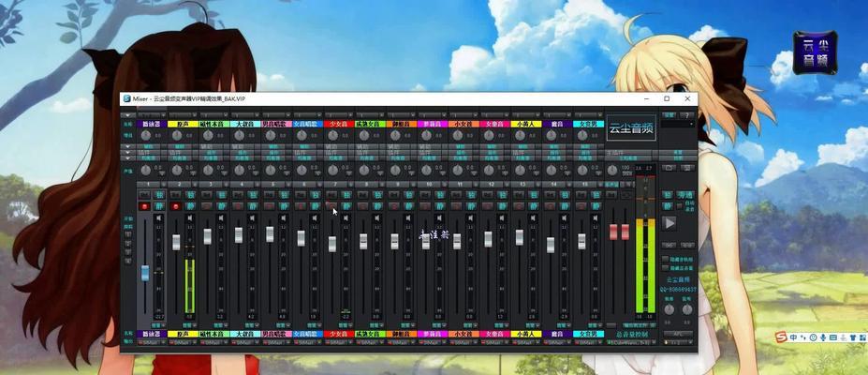Image resolution: width=868 pixels, height=375 pixels.
Task: Click the speaker icon on channel 15 女变男
Action: [596, 218]
